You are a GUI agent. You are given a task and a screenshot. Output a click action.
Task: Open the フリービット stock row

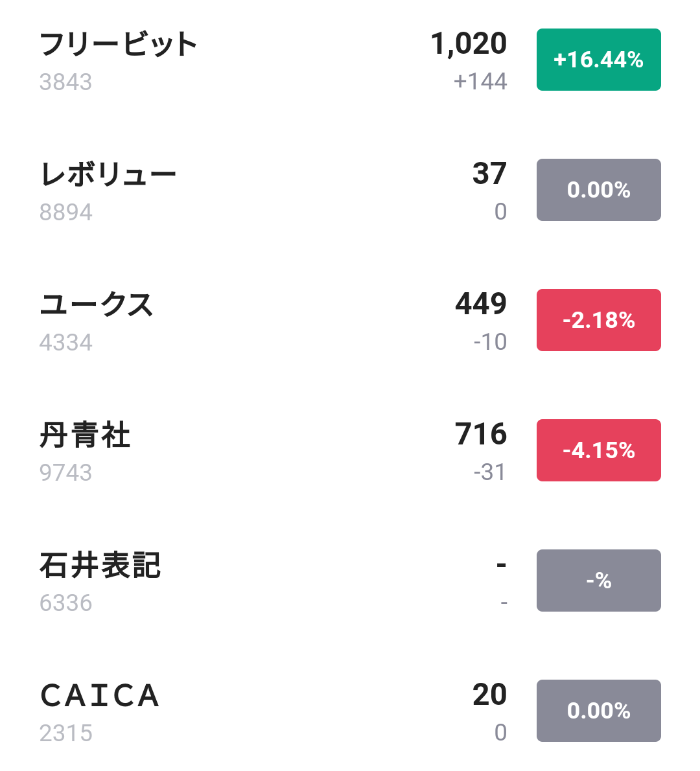pos(119,44)
